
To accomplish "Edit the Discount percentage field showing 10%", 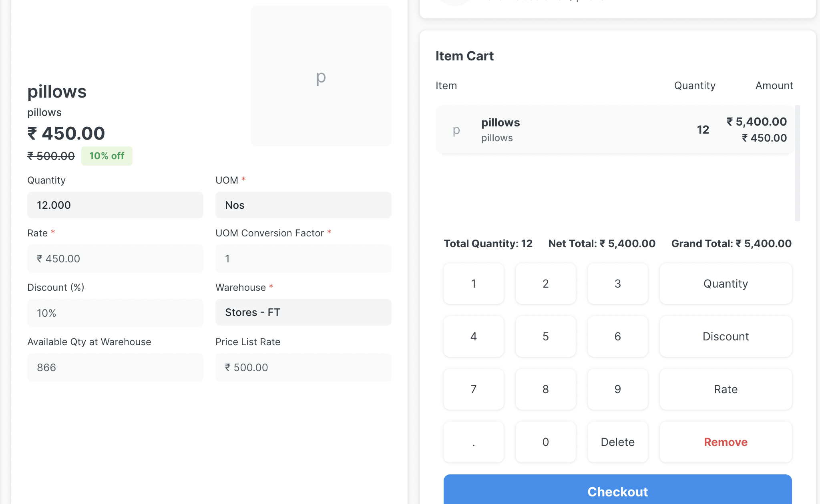I will (115, 313).
